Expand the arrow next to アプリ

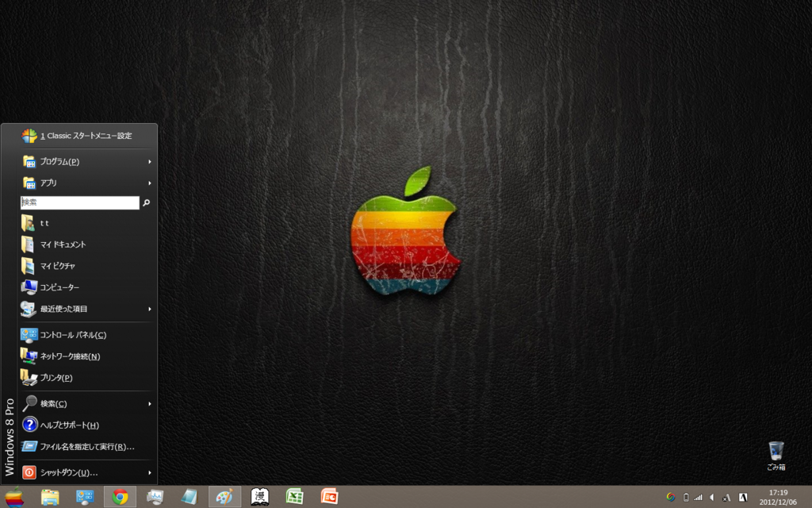(150, 183)
